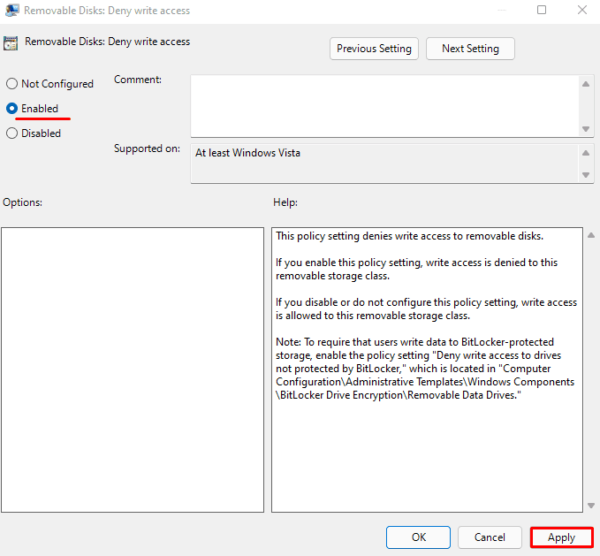Click the title bar application icon
600x556 pixels.
coord(12,10)
